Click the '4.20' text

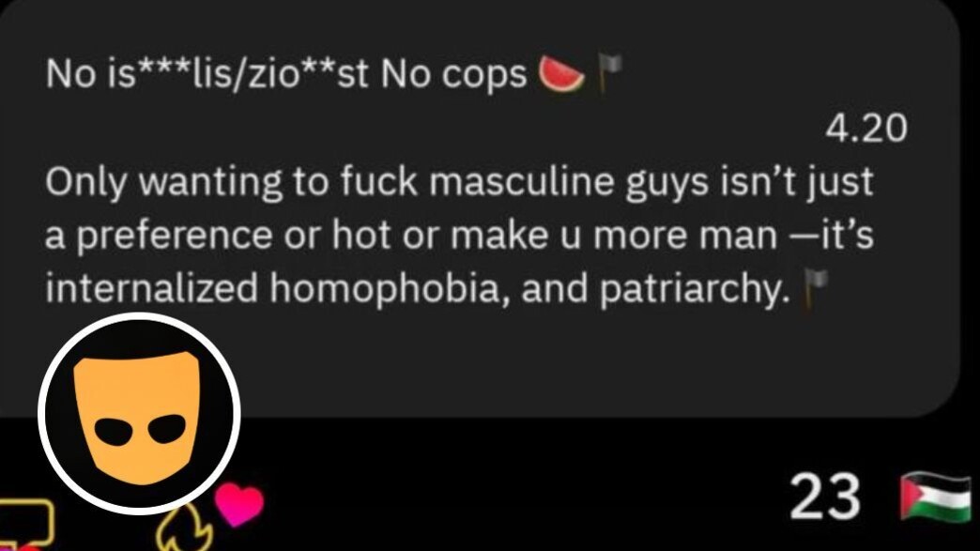(x=866, y=128)
